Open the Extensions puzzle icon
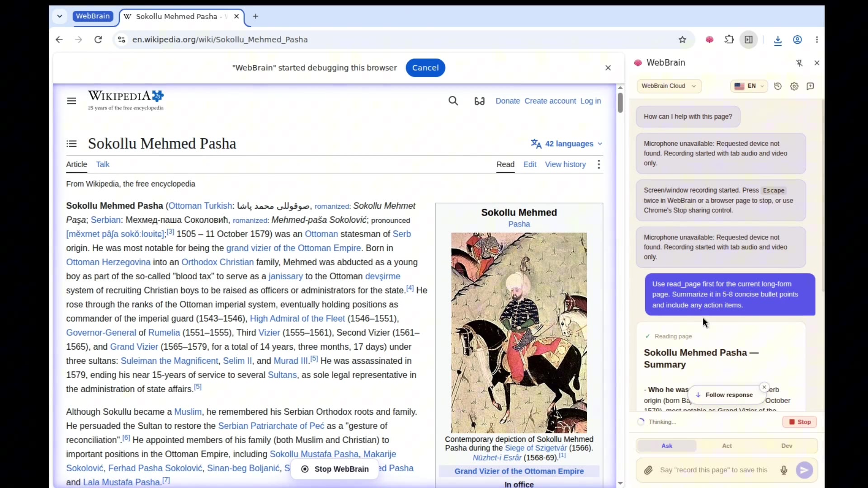This screenshot has width=868, height=488. coord(729,40)
